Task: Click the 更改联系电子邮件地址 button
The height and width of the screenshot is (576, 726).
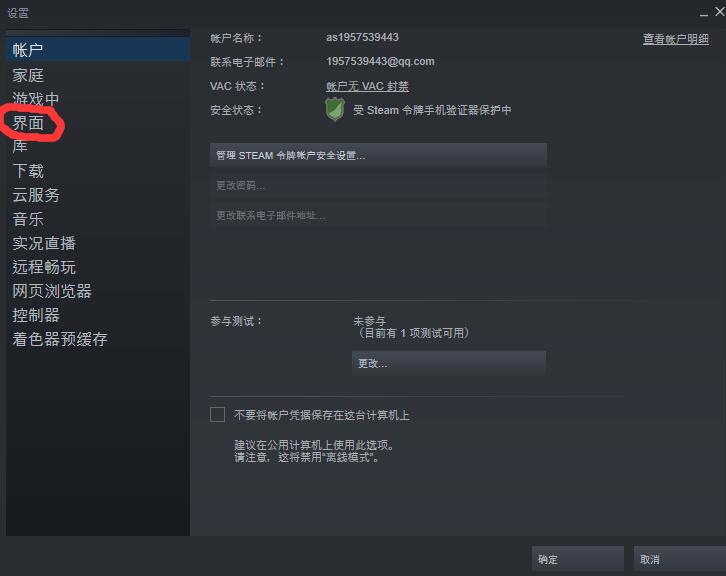Action: point(378,215)
